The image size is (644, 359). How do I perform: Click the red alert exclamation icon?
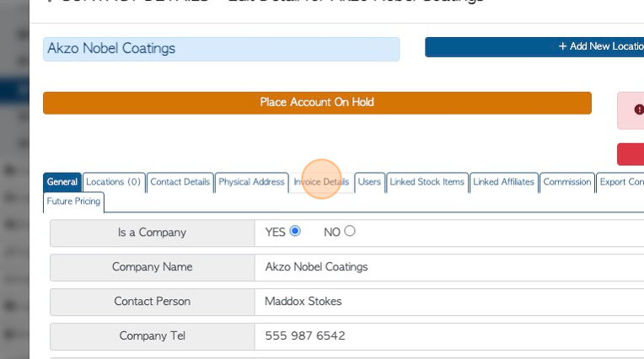(639, 110)
